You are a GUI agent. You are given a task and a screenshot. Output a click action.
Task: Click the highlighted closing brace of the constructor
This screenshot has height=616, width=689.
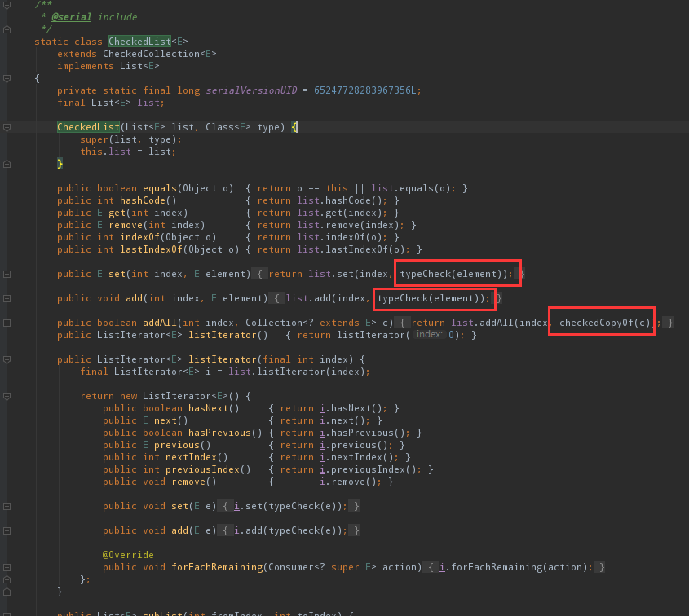pyautogui.click(x=60, y=164)
